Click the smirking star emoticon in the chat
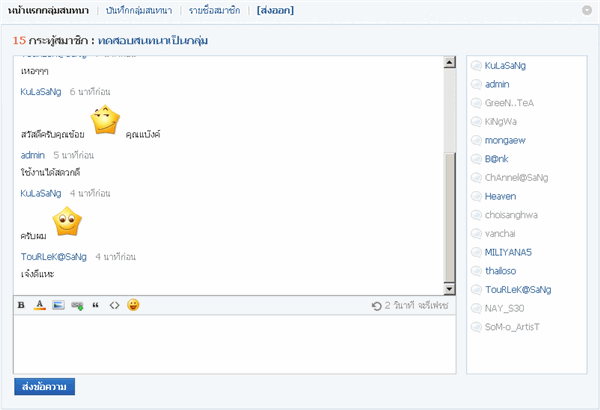The height and width of the screenshot is (410, 600). coord(105,120)
